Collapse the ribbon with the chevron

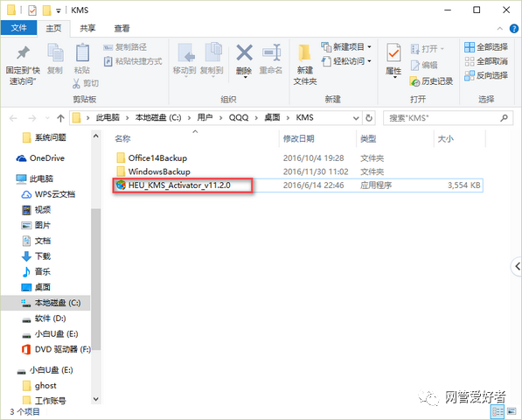click(x=499, y=29)
